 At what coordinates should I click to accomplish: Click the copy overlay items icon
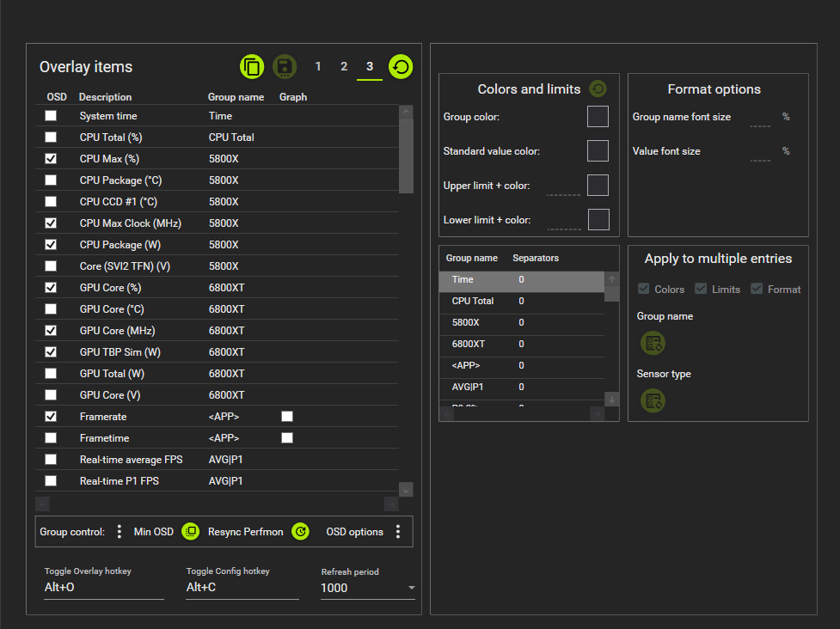(x=252, y=67)
